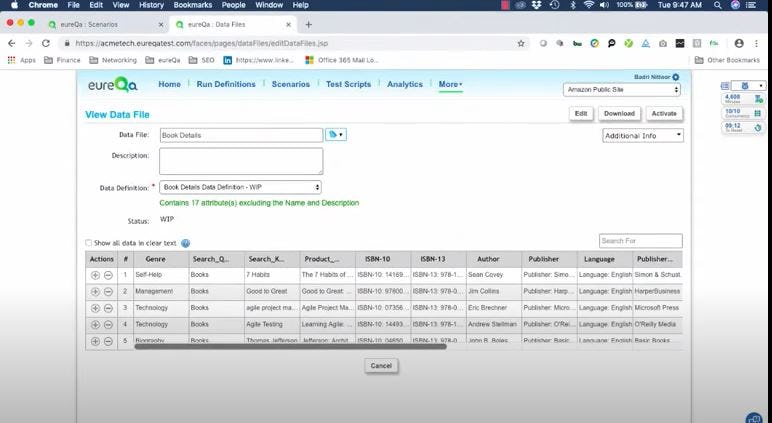Click the Data File name field
Image resolution: width=772 pixels, height=423 pixels.
[241, 135]
